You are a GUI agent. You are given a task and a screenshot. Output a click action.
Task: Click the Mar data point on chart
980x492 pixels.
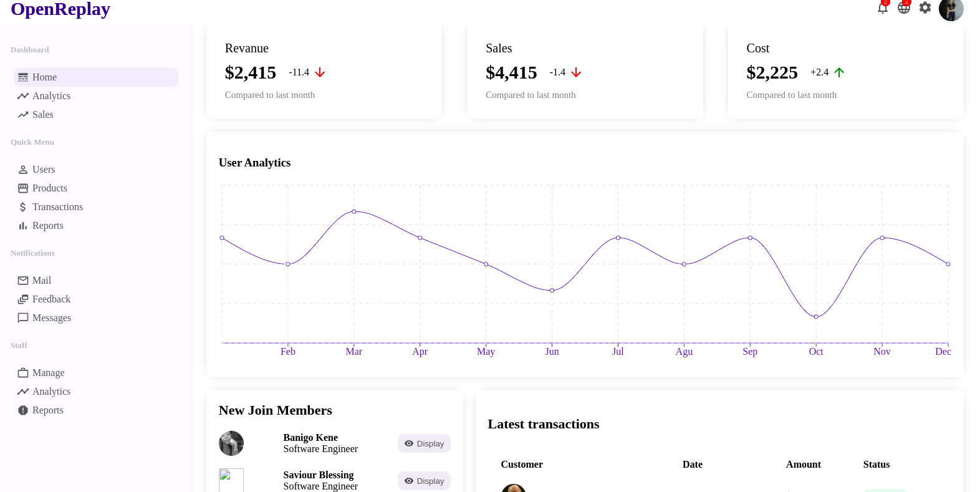coord(354,211)
